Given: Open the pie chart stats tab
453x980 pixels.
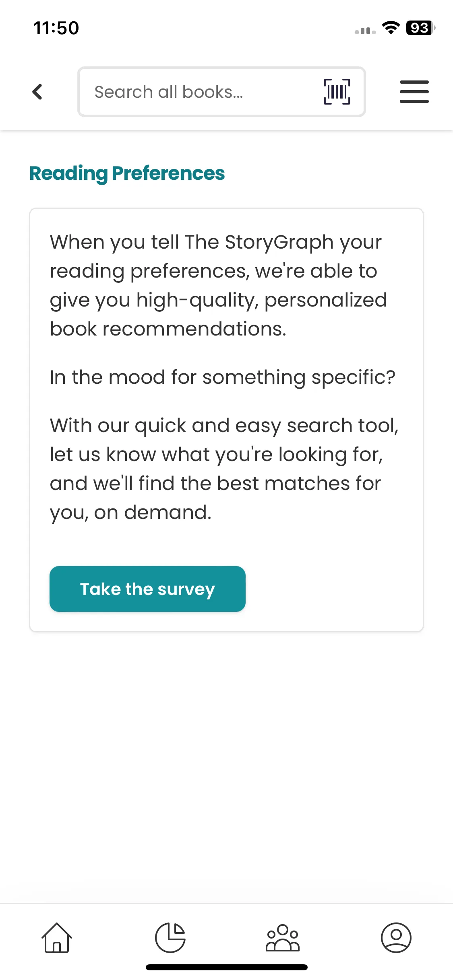Looking at the screenshot, I should click(x=170, y=937).
